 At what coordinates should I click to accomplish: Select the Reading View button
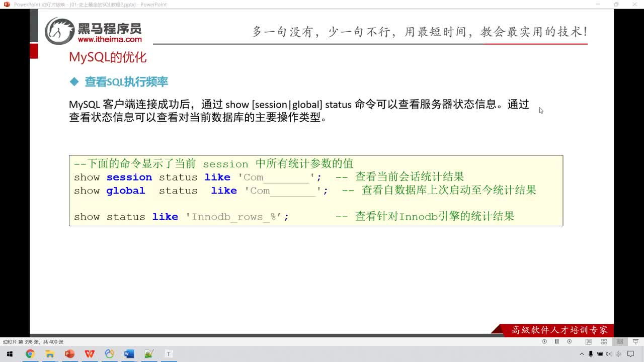pos(620,341)
